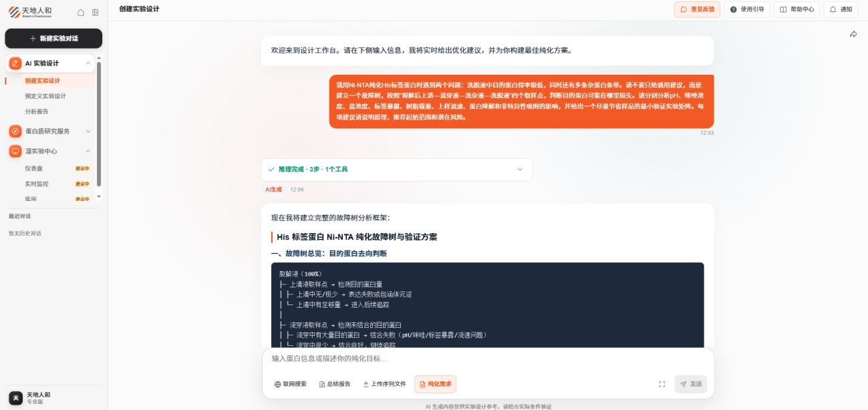Click the home icon in sidebar header

coord(81,12)
